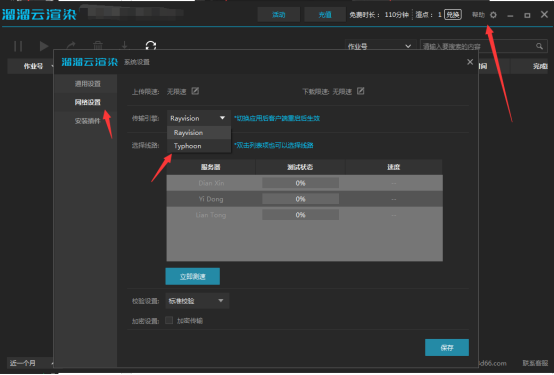The image size is (554, 375).
Task: Click the 立即测速 speed test button
Action: [193, 276]
